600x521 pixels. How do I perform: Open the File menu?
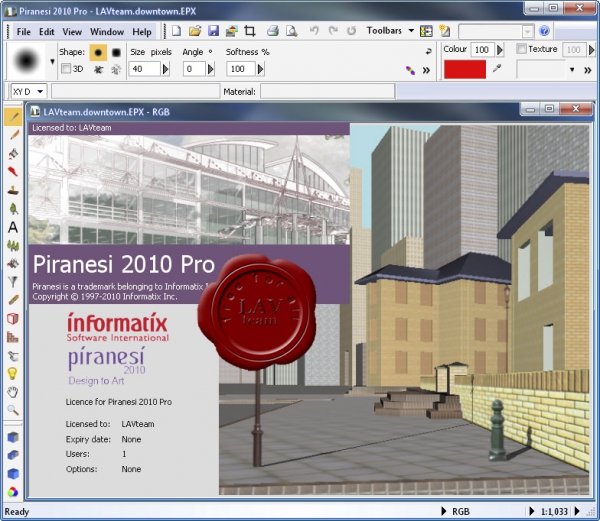pyautogui.click(x=23, y=32)
